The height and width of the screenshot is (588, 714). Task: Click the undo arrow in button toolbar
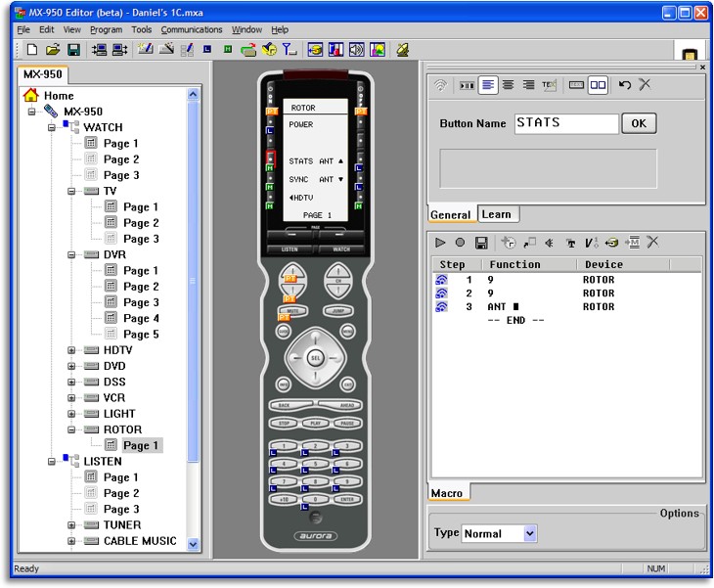point(625,85)
